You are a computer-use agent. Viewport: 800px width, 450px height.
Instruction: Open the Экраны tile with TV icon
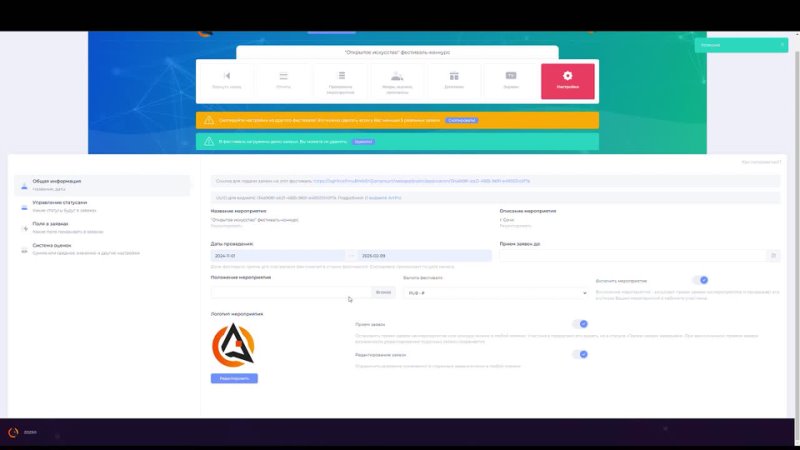(x=510, y=82)
